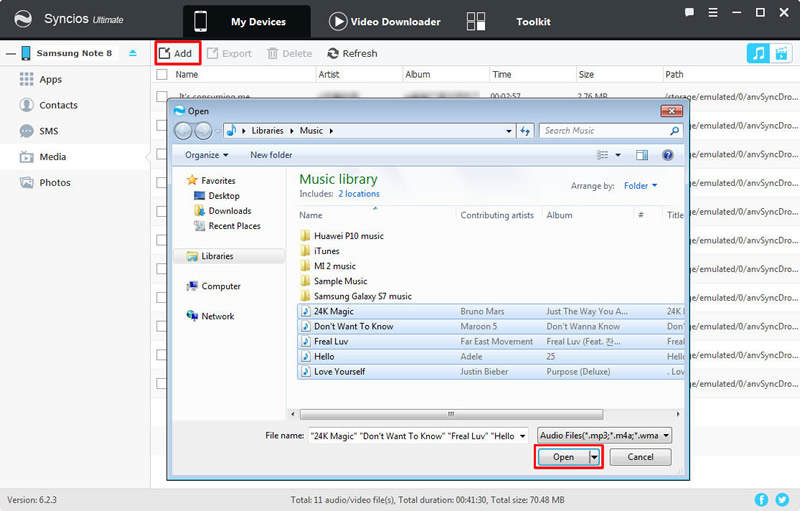Select the Hello audio file by Adele
The width and height of the screenshot is (800, 511).
pos(490,356)
